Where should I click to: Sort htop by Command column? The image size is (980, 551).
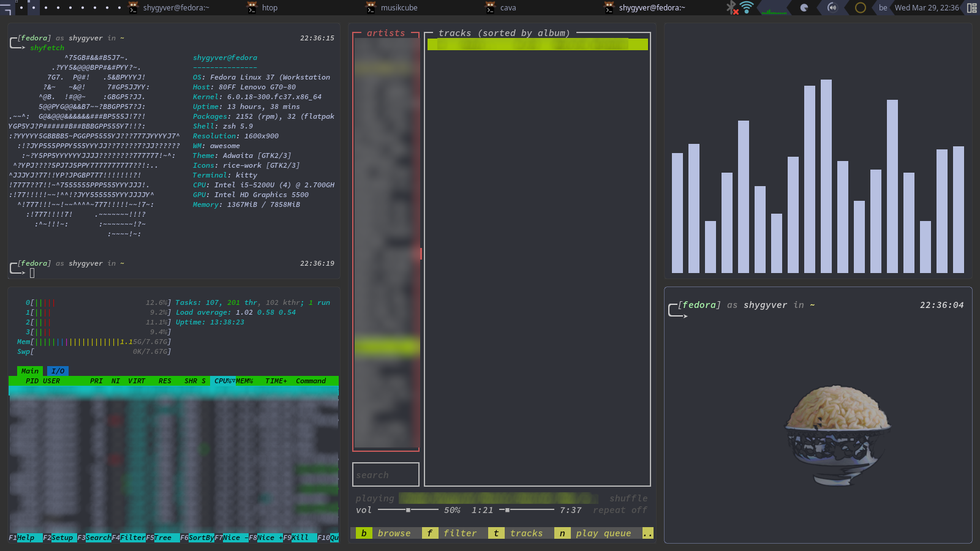tap(311, 381)
